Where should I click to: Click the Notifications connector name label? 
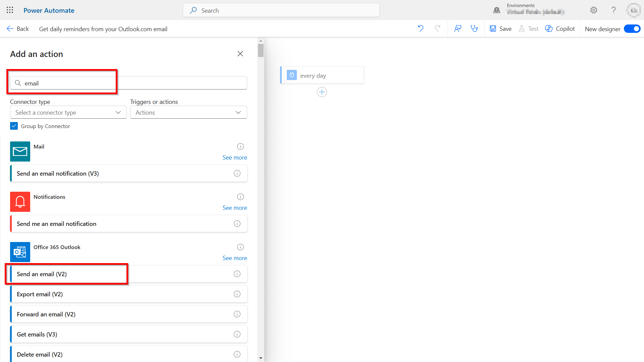[x=49, y=197]
